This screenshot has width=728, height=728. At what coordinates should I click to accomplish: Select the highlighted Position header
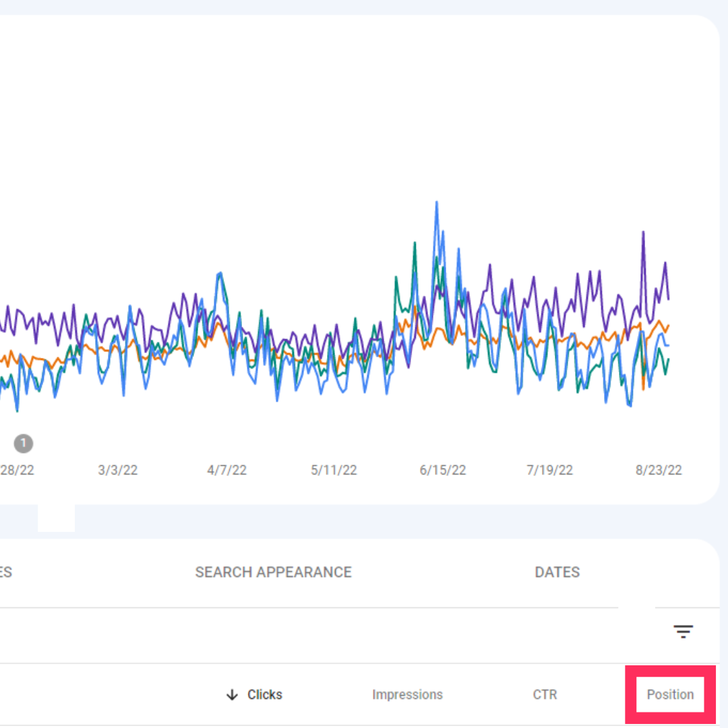tap(671, 694)
